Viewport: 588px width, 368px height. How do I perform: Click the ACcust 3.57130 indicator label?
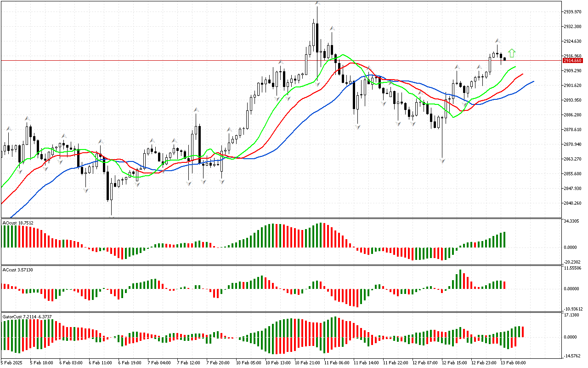coord(18,270)
